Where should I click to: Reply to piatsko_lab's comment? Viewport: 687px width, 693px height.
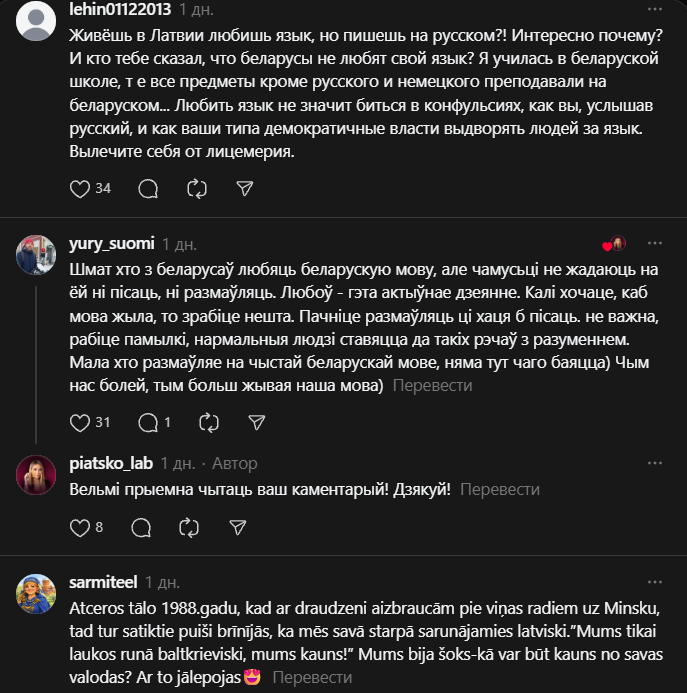click(141, 526)
